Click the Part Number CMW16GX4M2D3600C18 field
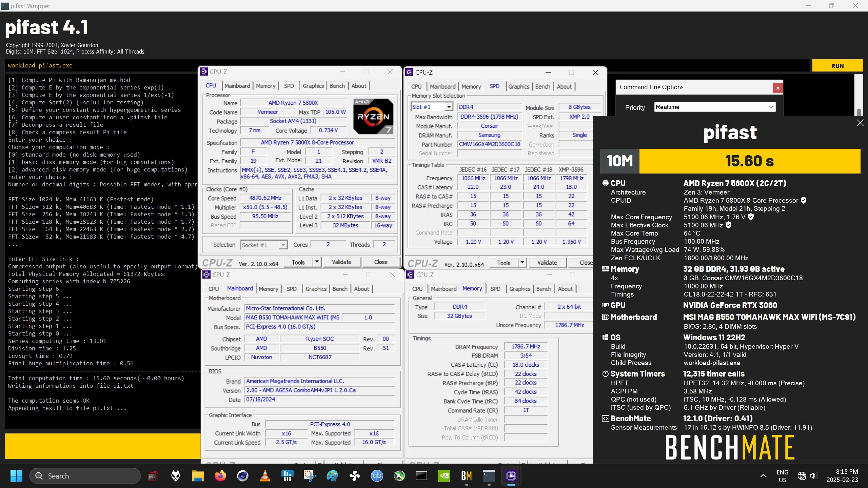 pos(489,144)
